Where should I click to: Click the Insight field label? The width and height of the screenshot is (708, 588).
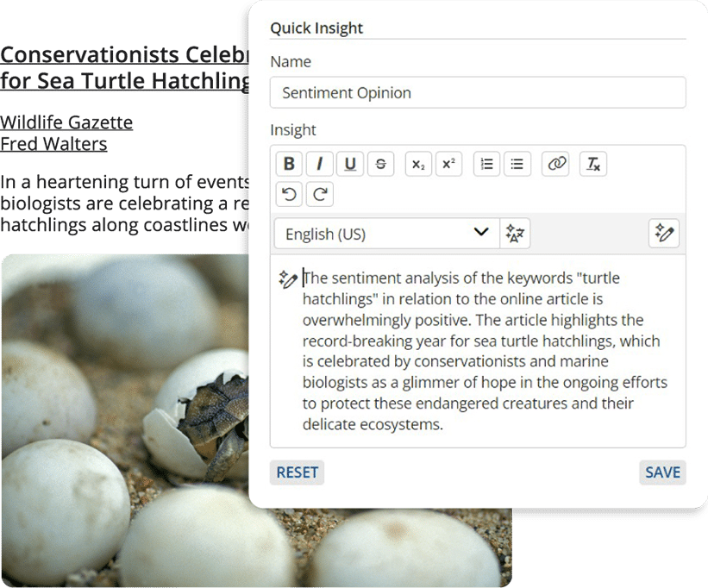(293, 130)
